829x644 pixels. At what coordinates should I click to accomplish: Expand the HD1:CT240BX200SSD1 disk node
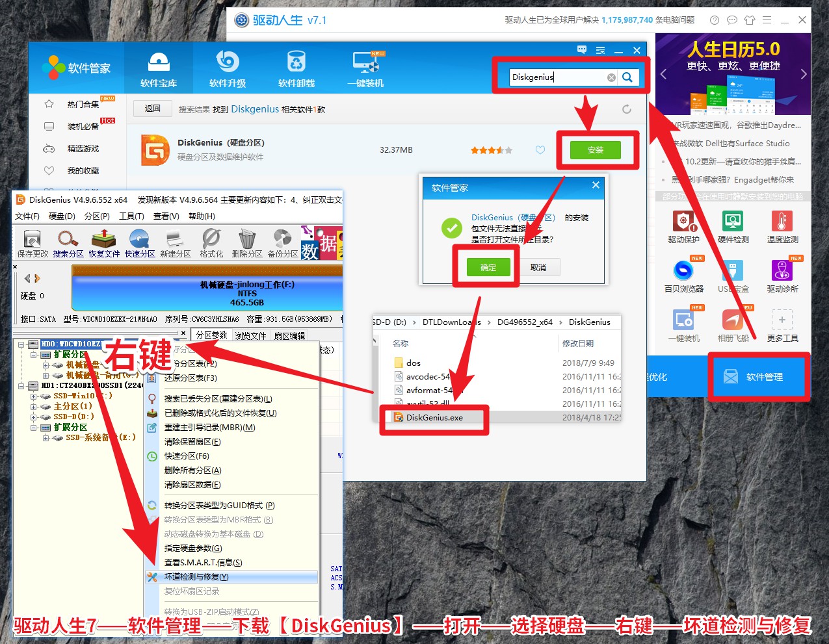(x=21, y=385)
